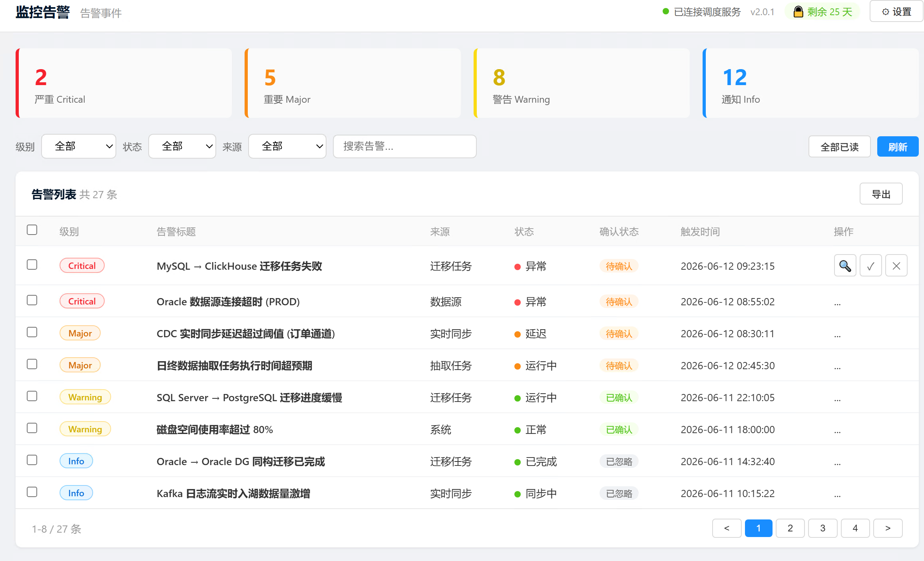Open details magnifier for MySQL ClickHouse alert
924x561 pixels.
click(845, 266)
